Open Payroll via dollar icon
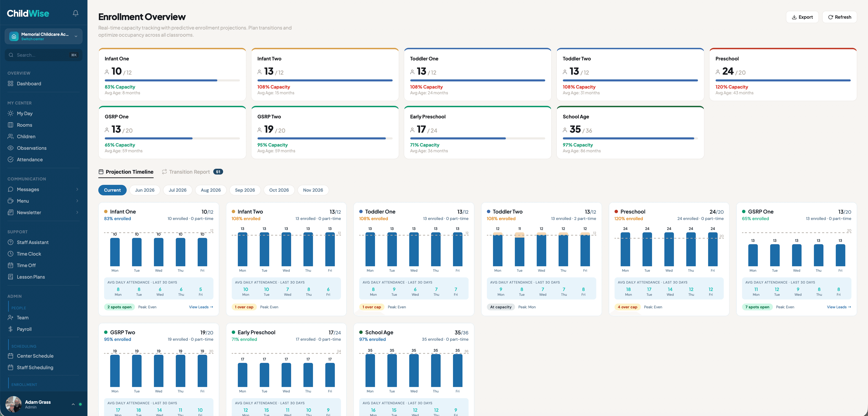Viewport: 868px width, 416px height. coord(10,329)
